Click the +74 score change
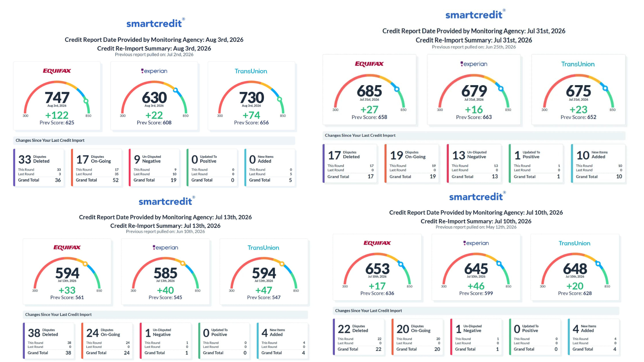The image size is (644, 362). [252, 115]
